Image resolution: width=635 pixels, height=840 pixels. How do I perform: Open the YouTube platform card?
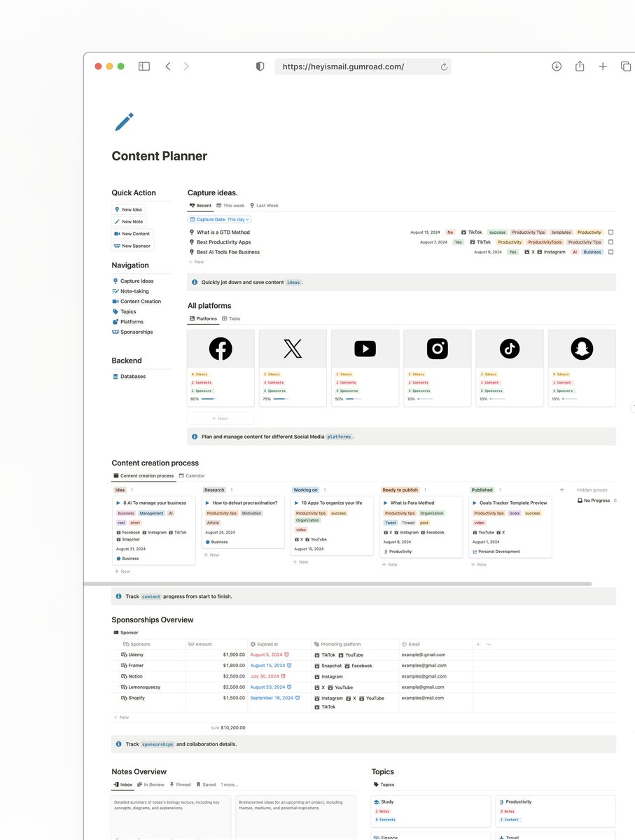click(365, 368)
